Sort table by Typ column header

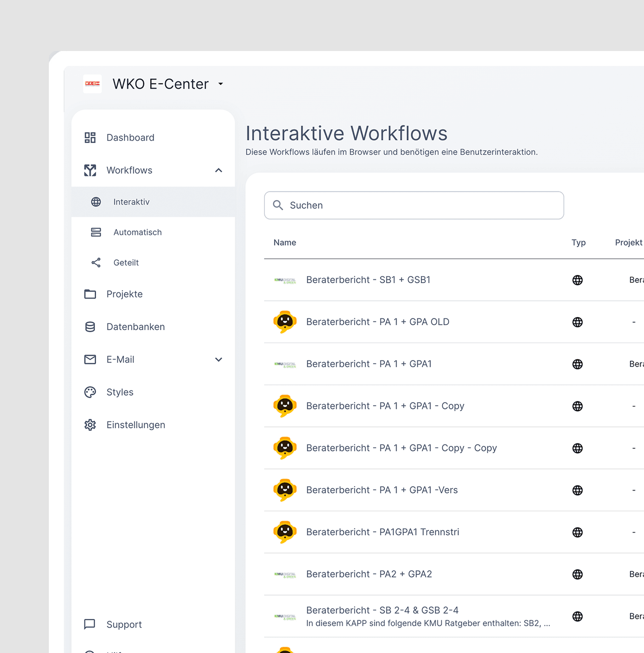pos(579,242)
